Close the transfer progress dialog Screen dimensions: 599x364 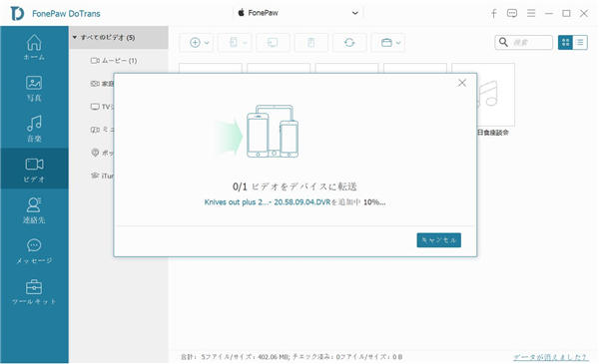[462, 83]
